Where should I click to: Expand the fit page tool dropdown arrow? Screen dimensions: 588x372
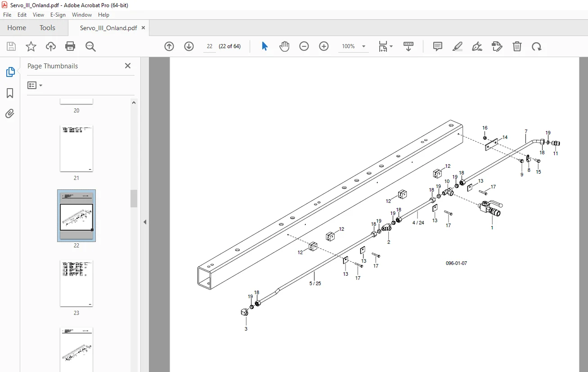click(391, 46)
